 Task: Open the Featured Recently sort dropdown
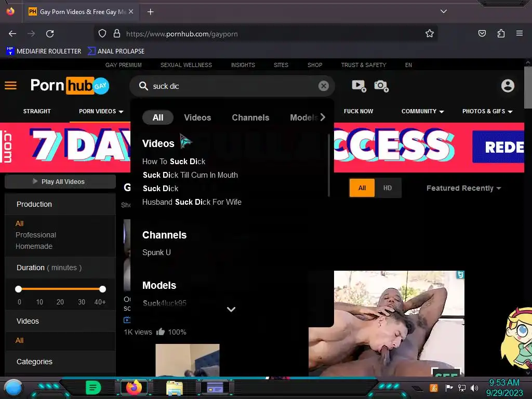(x=463, y=188)
